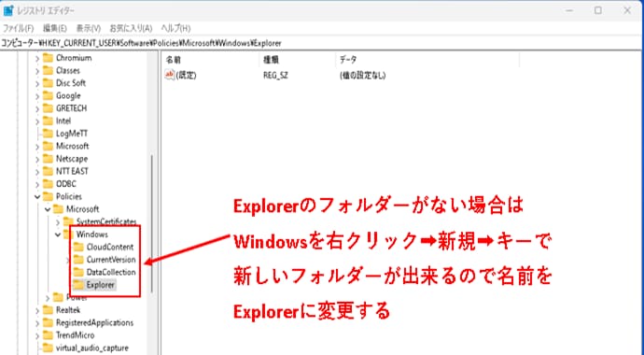Select the TrendMicro key label
This screenshot has height=355, width=644.
point(76,335)
